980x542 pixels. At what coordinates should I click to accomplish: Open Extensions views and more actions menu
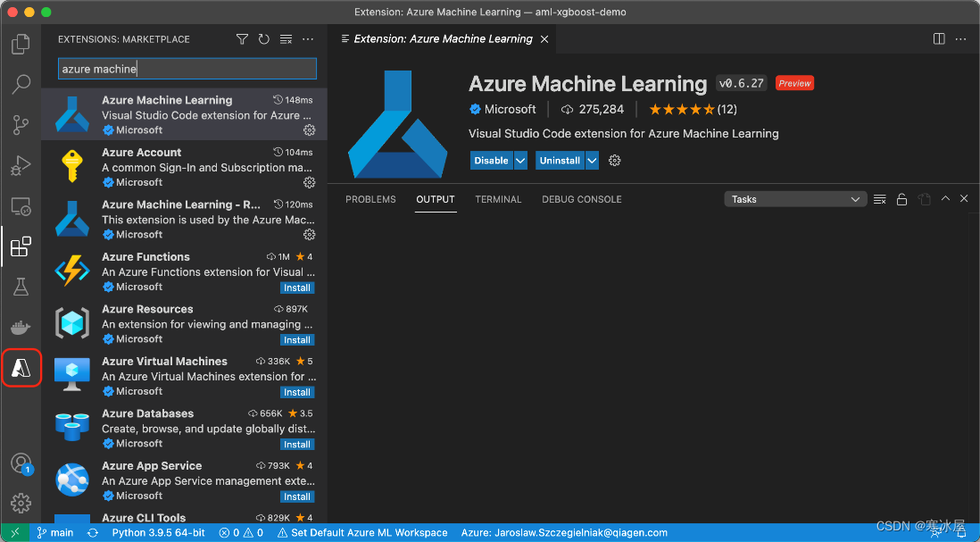pos(308,39)
